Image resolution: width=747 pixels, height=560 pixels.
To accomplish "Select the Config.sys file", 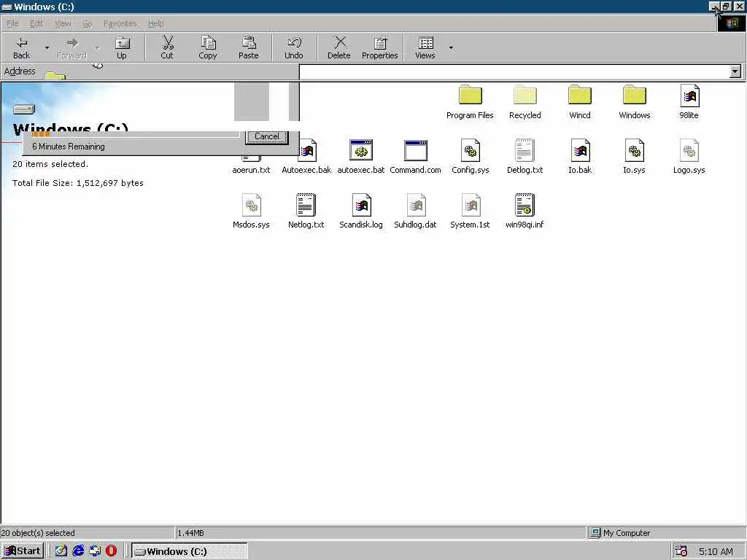I will point(471,157).
